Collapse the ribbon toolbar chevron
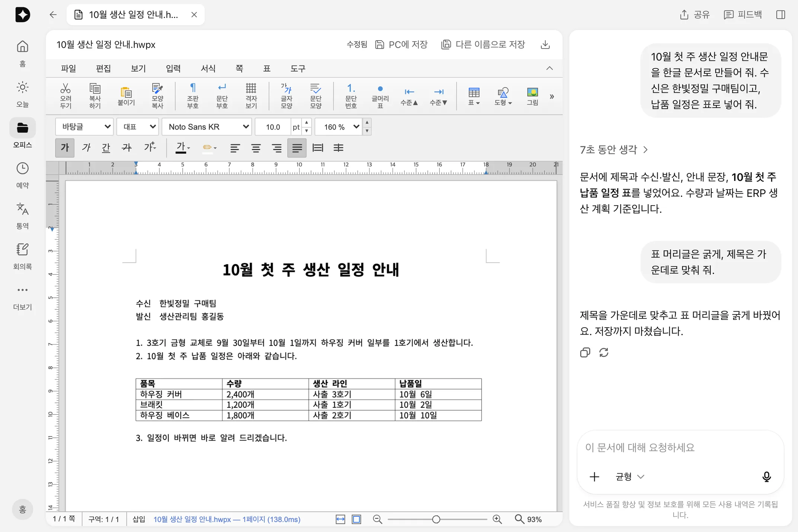The width and height of the screenshot is (798, 532). click(549, 68)
